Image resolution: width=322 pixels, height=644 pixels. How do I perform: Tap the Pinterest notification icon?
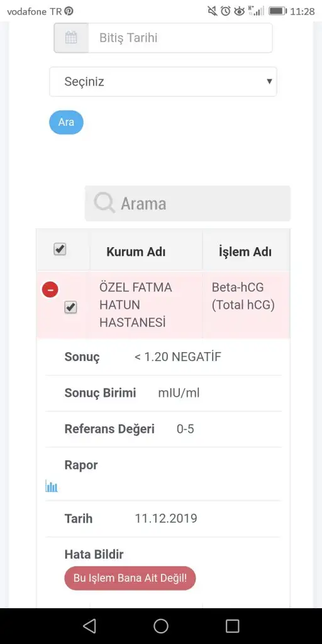point(69,11)
